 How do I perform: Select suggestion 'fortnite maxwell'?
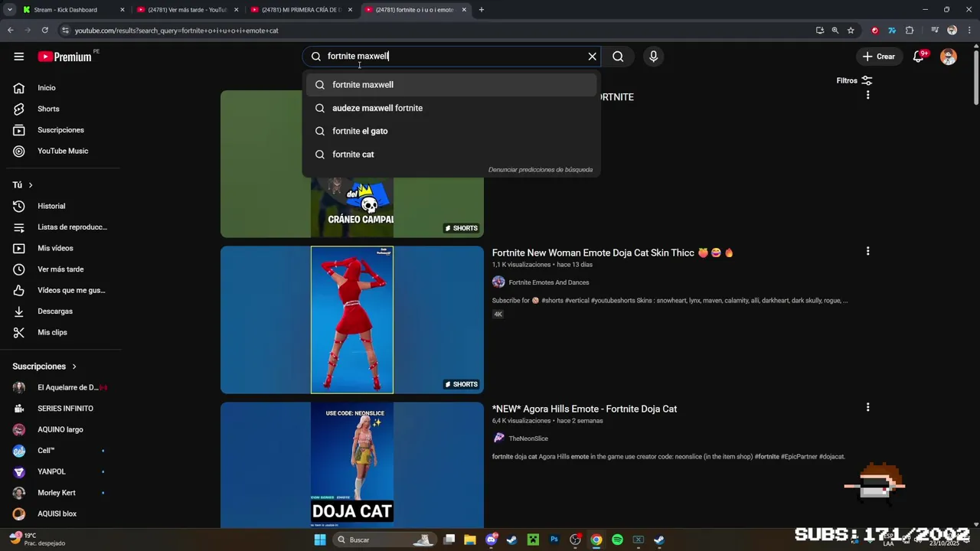coord(451,85)
